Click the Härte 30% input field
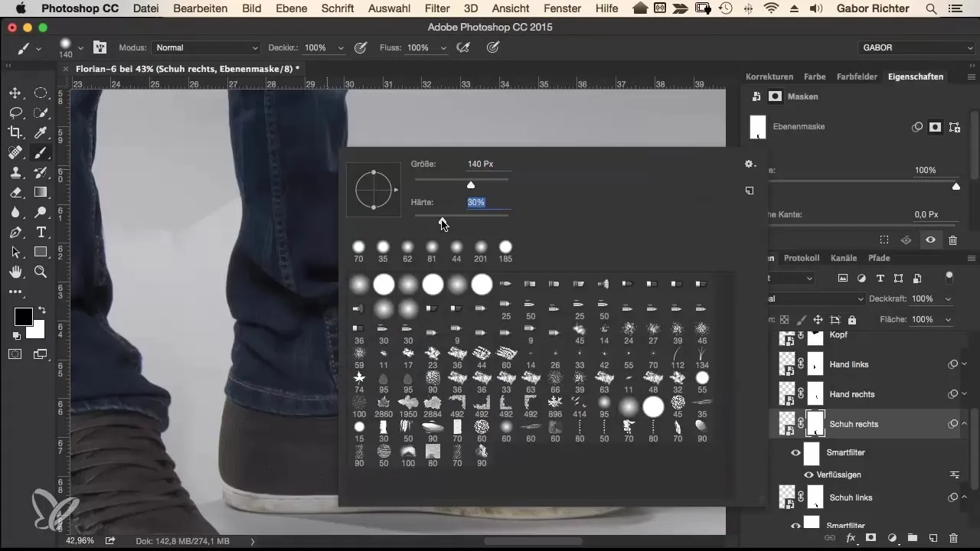The image size is (980, 551). tap(488, 203)
